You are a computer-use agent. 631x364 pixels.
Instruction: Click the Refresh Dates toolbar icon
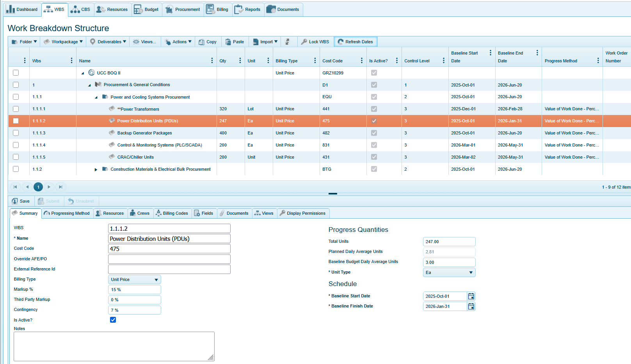point(341,42)
